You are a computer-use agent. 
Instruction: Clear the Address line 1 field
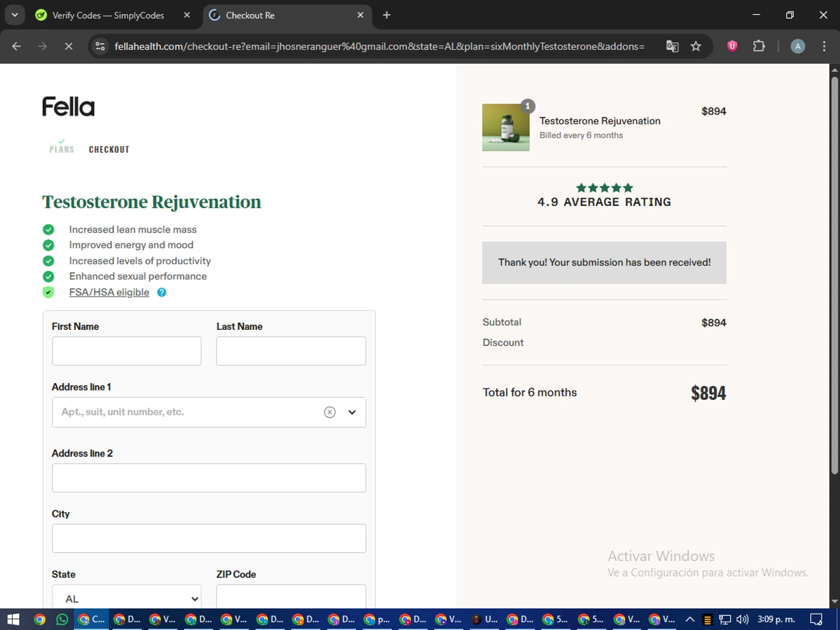[330, 412]
